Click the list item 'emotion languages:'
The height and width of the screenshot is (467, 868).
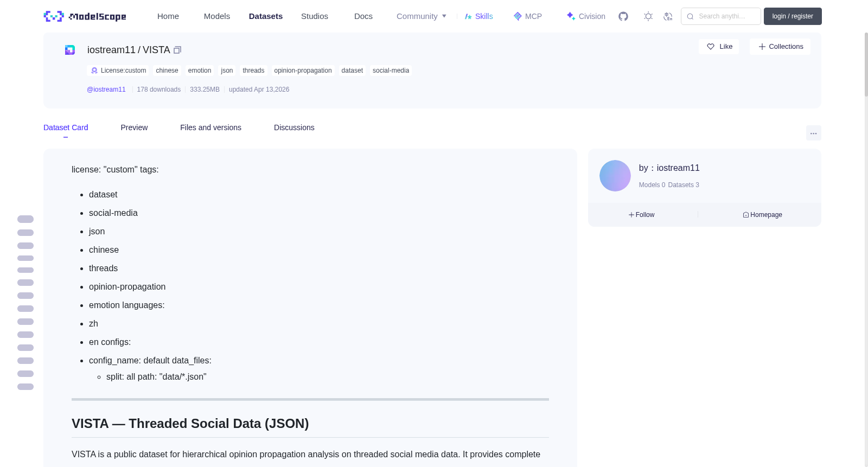pos(127,305)
